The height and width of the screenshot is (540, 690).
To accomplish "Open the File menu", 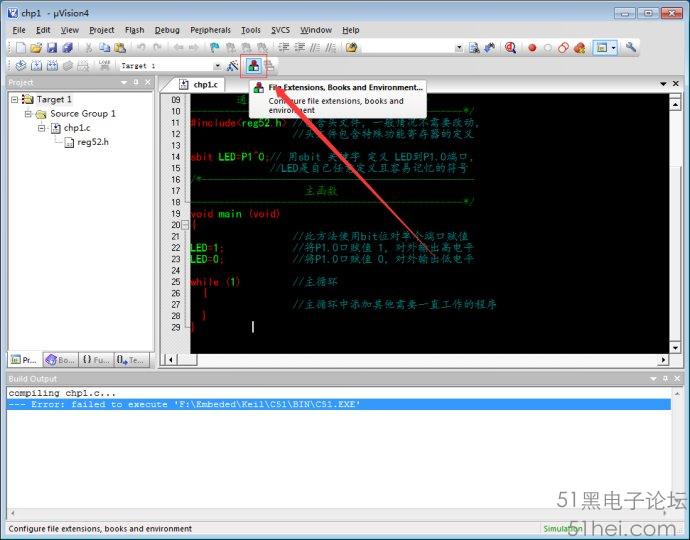I will [x=19, y=30].
